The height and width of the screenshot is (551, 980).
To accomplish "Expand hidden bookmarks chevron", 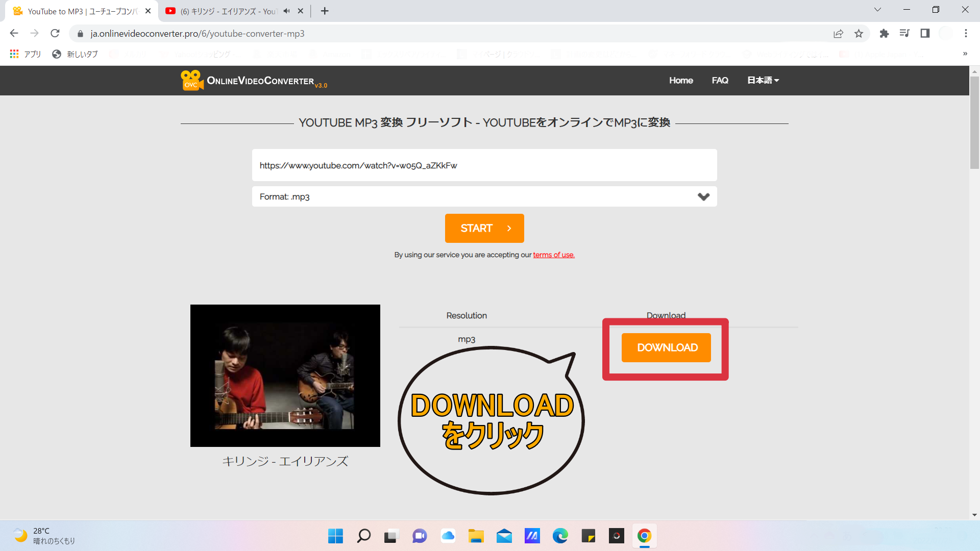I will 965,54.
